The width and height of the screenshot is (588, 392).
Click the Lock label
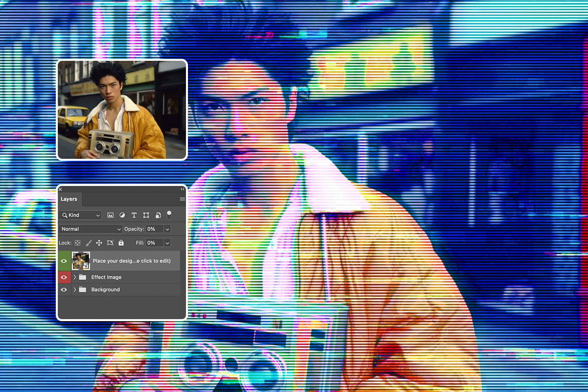click(65, 243)
